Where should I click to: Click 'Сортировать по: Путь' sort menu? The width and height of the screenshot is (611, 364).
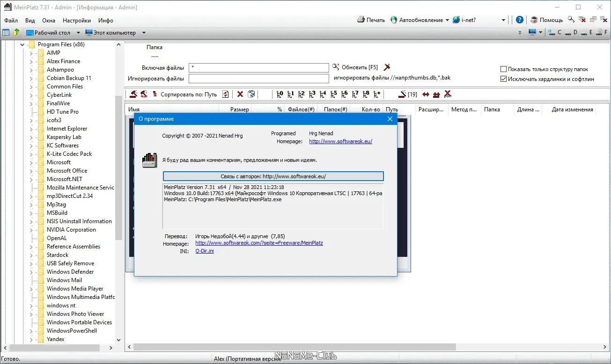pyautogui.click(x=189, y=95)
